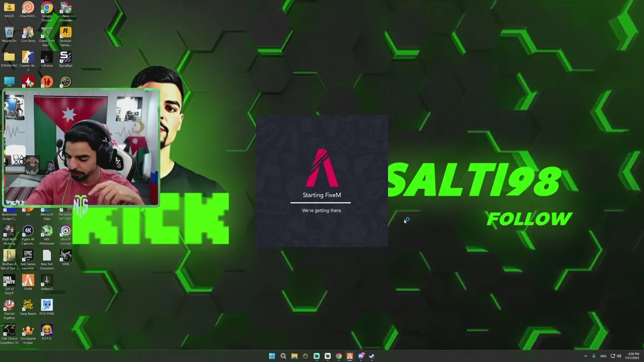The height and width of the screenshot is (362, 644).
Task: Open Ubisoft Connect desktop shortcut
Action: click(x=65, y=235)
